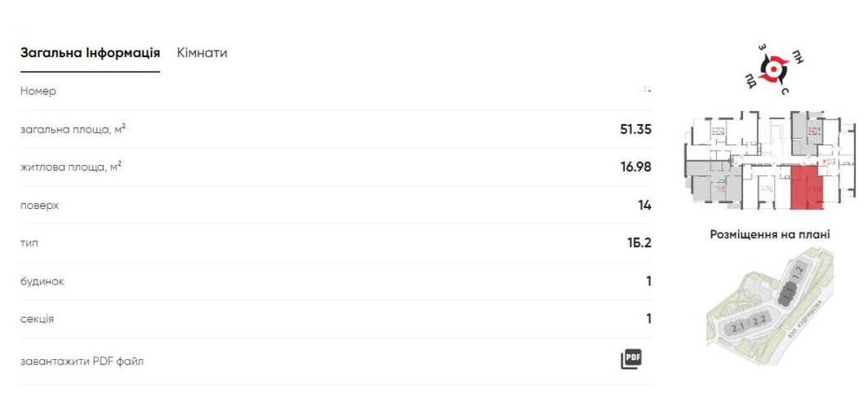Select the Загальна Інформація tab
The image size is (868, 400).
coord(90,53)
